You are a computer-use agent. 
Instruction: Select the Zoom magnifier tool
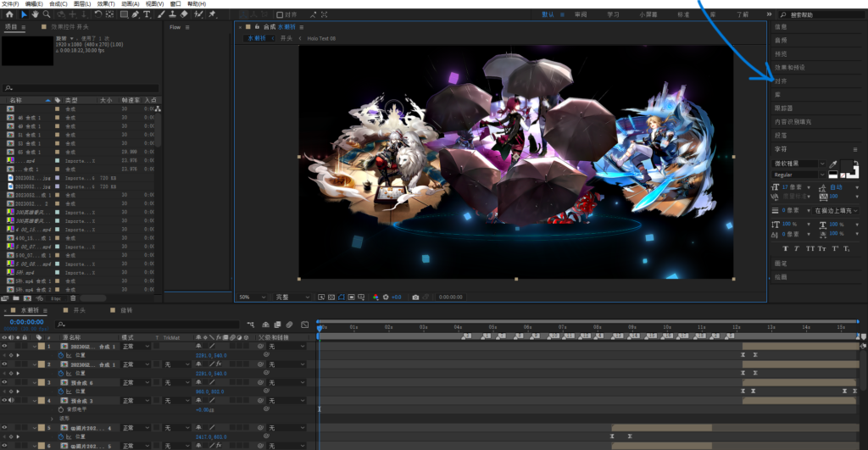coord(47,14)
